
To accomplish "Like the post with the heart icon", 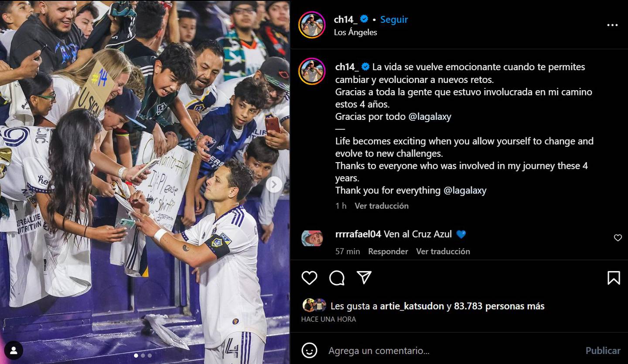I will pyautogui.click(x=309, y=278).
